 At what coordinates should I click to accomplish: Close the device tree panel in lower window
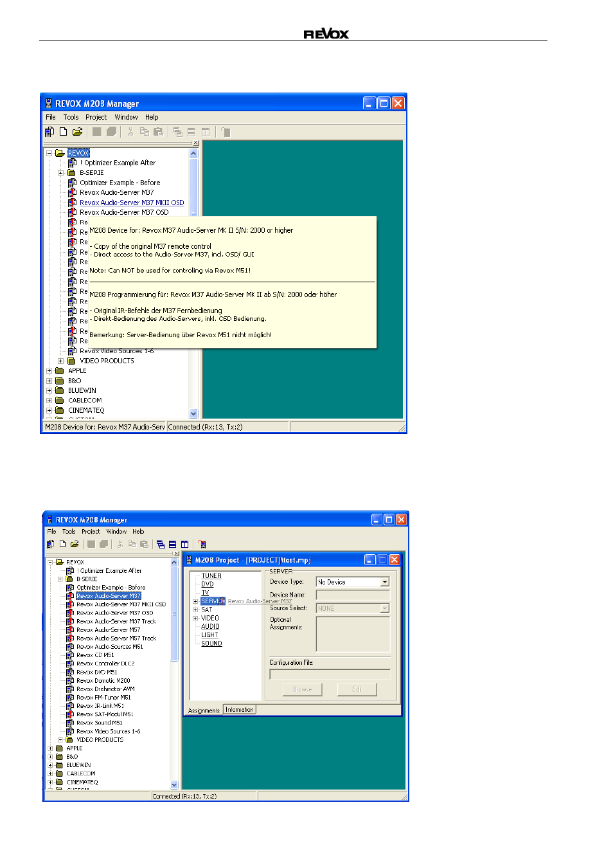tap(176, 554)
